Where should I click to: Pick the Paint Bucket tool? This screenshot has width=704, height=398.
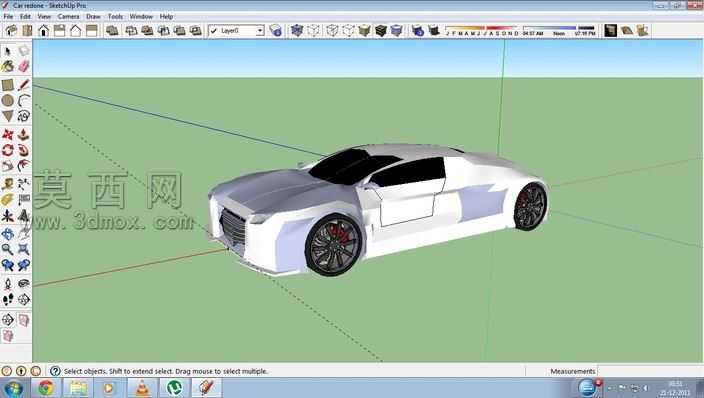tap(8, 66)
